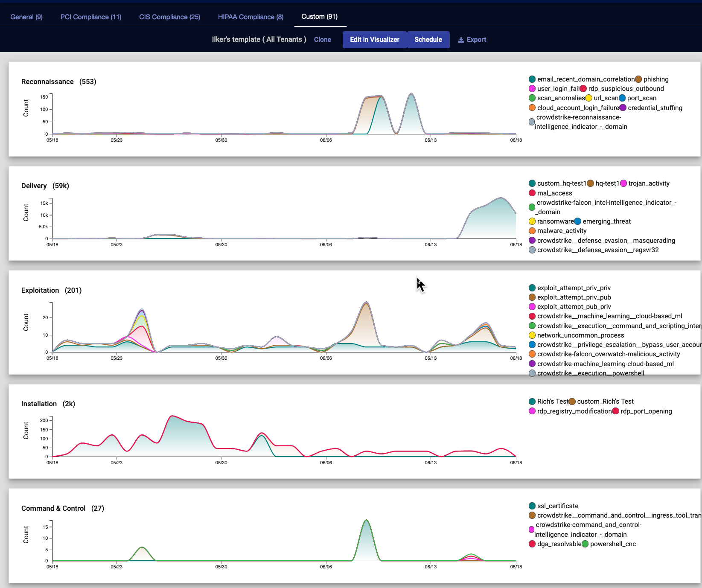This screenshot has width=702, height=588.
Task: Click the ssl_certificate teal legend marker
Action: [532, 506]
